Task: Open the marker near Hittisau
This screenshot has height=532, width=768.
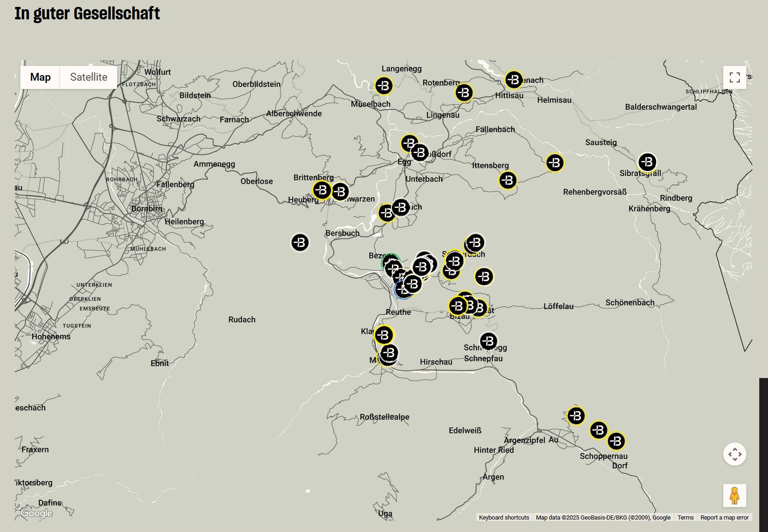Action: 514,80
